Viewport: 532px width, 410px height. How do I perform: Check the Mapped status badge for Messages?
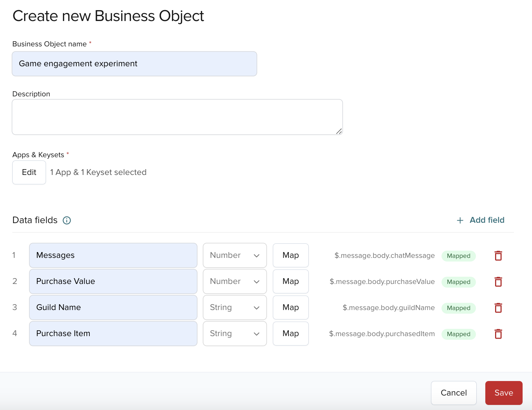pos(459,256)
